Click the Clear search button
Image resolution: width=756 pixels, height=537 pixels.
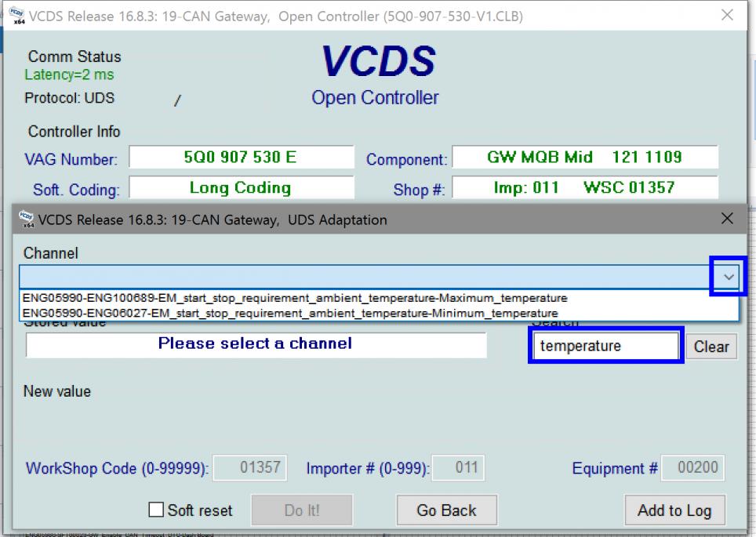(711, 346)
